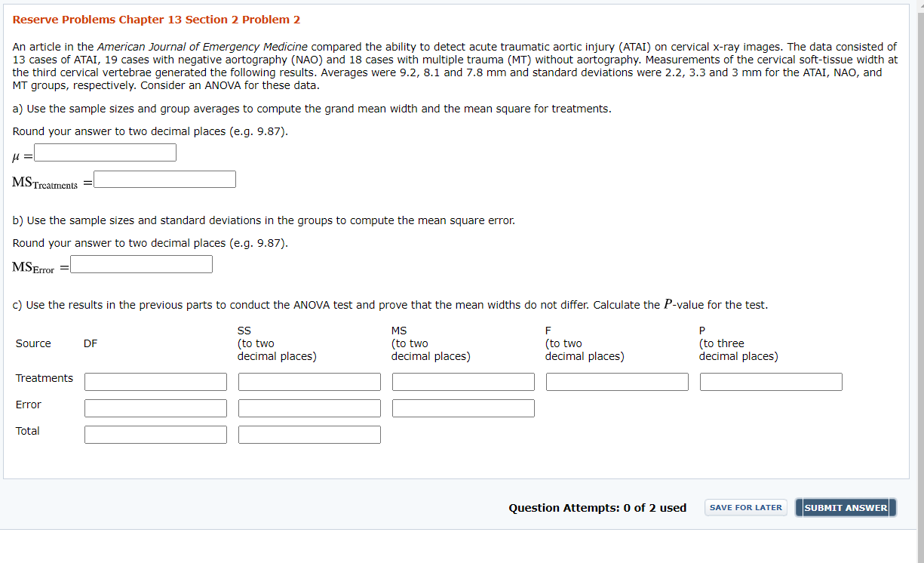
Task: Click the Treatments MS input box
Action: coord(463,381)
